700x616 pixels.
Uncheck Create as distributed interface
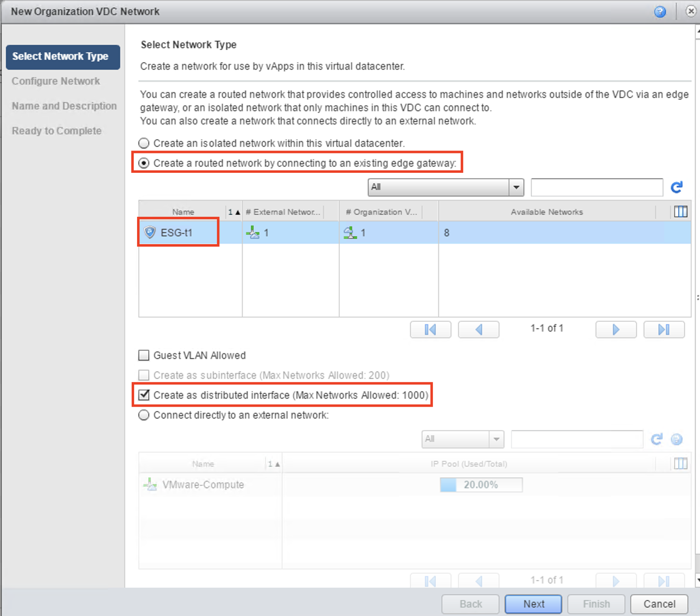144,395
